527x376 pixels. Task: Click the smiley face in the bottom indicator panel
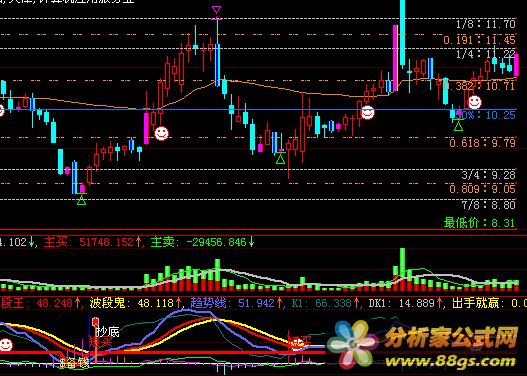pyautogui.click(x=6, y=344)
